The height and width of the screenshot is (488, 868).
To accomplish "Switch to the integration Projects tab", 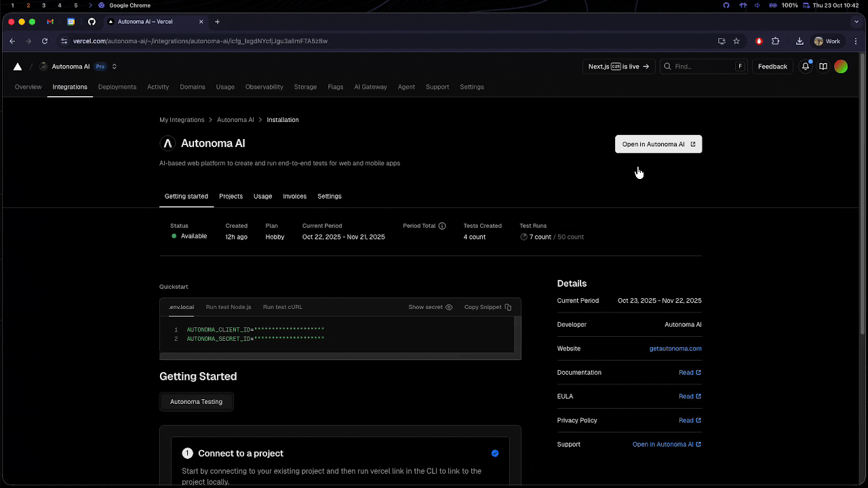I will 231,196.
